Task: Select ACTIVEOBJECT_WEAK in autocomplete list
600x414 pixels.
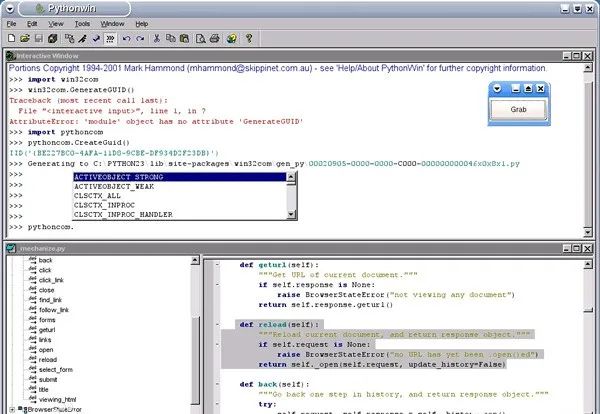Action: point(179,186)
